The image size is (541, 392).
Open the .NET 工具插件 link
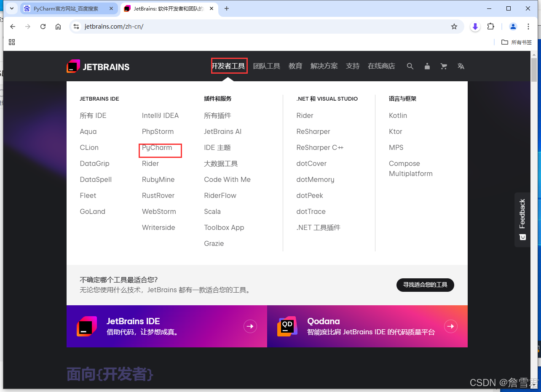click(319, 228)
